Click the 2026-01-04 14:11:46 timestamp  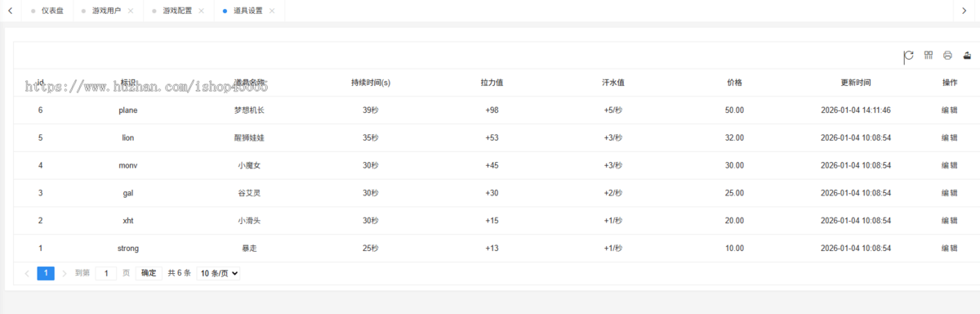click(x=856, y=110)
